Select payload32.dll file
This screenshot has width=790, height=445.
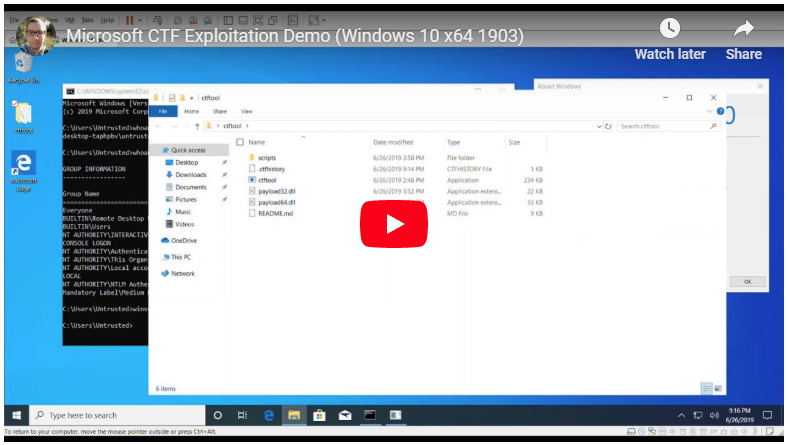(277, 191)
